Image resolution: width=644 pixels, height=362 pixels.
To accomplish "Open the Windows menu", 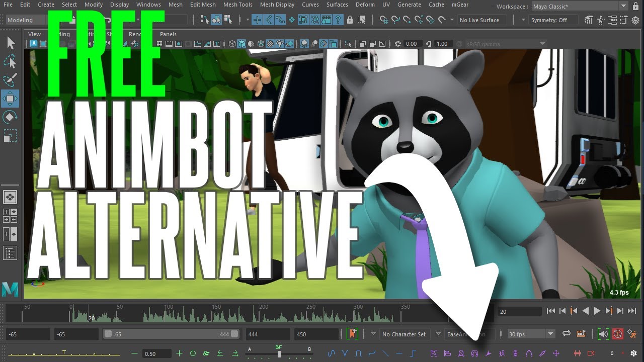I will point(148,5).
